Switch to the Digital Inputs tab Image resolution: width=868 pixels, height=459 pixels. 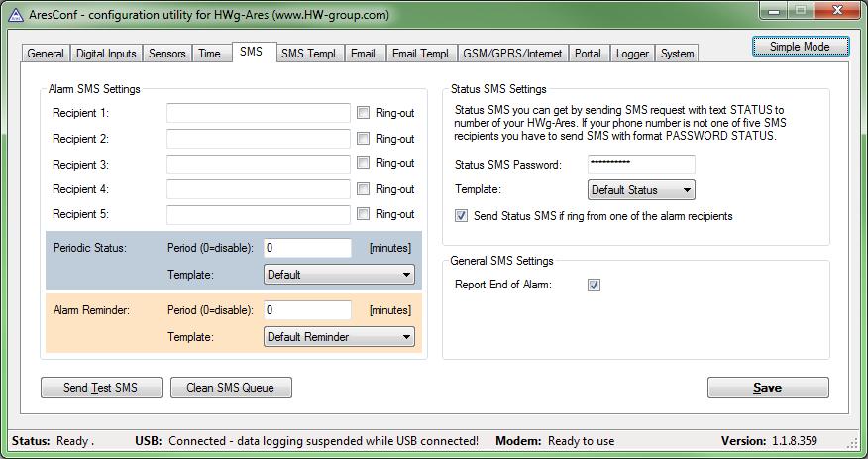pos(106,54)
